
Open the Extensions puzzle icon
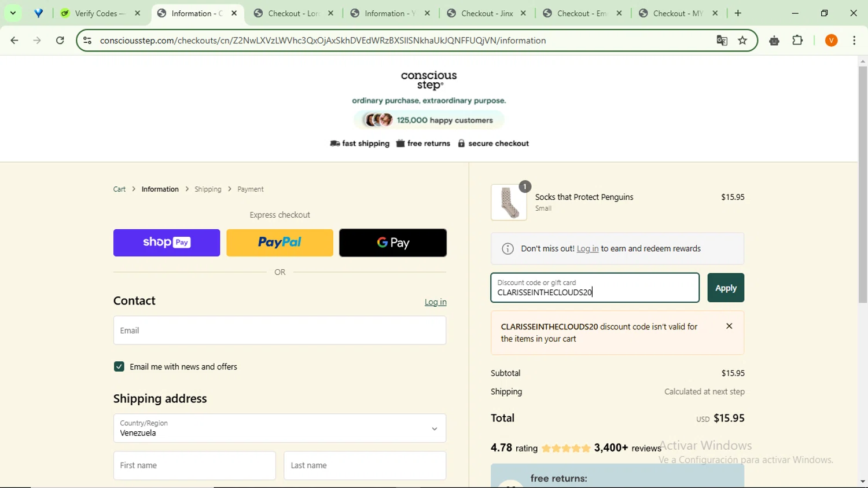797,41
